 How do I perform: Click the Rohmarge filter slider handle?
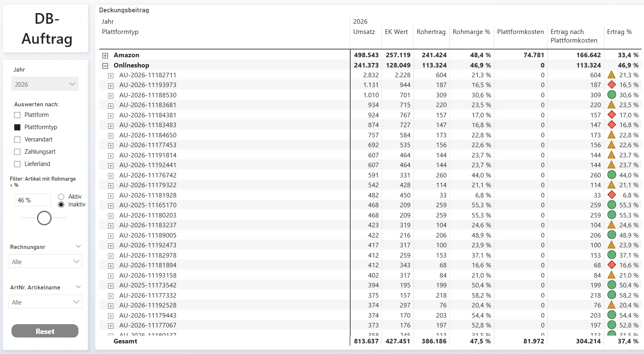click(x=44, y=218)
